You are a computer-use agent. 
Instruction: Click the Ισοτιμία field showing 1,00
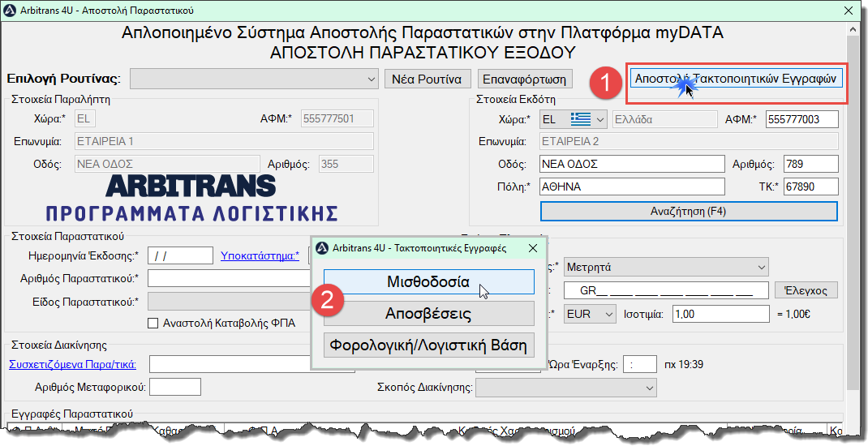[x=720, y=314]
